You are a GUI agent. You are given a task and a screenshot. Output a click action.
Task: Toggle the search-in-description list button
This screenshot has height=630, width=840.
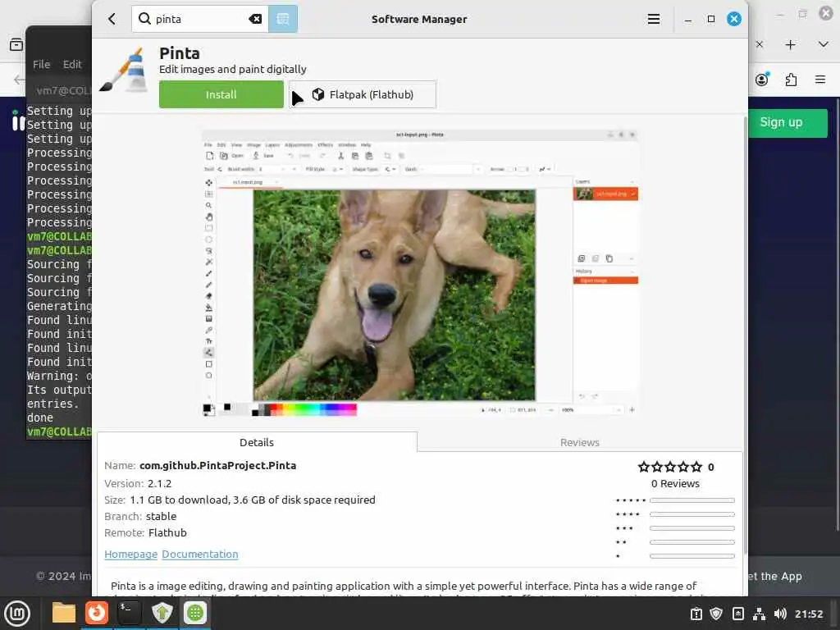pos(283,20)
